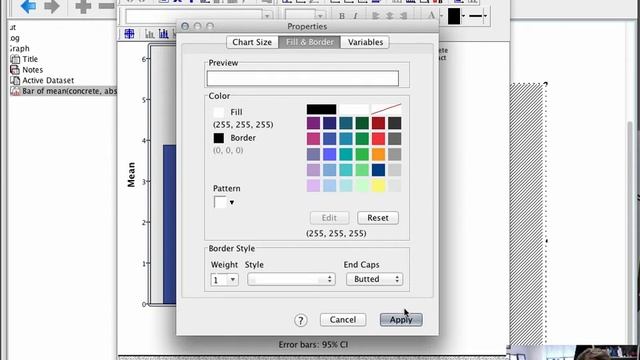The image size is (640, 360).
Task: Pick the orange color swatch
Action: 378,154
